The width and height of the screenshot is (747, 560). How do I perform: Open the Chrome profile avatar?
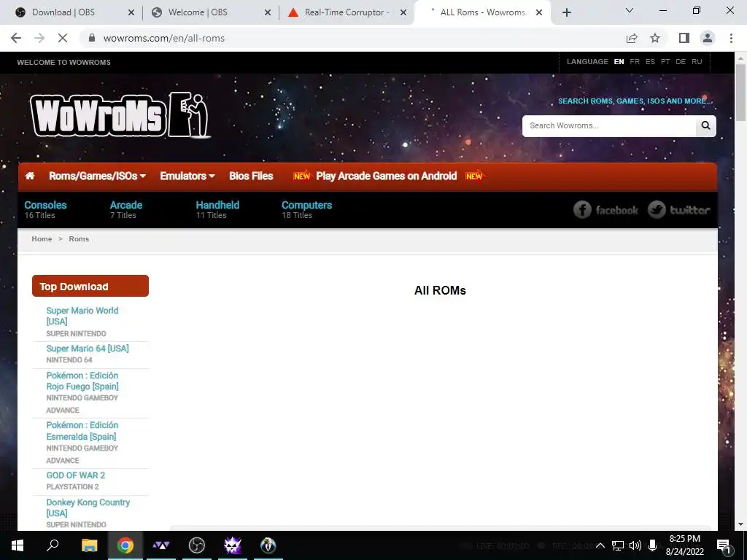click(x=708, y=38)
